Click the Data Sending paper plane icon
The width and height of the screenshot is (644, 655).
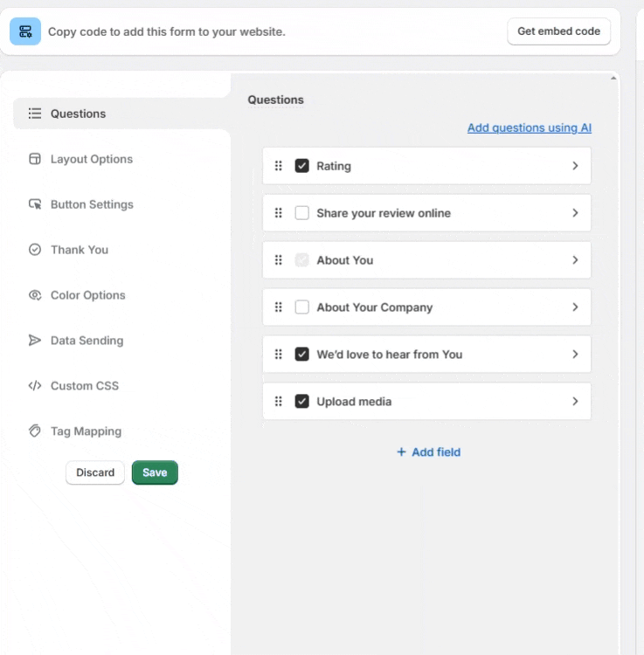tap(35, 341)
